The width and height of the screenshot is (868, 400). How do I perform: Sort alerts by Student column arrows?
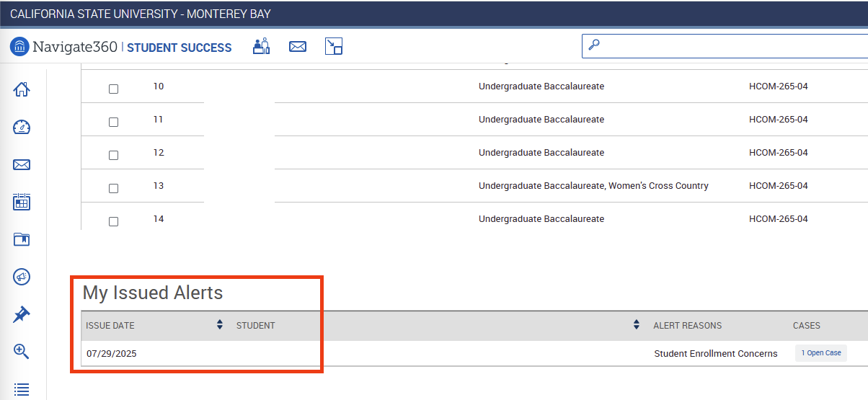pos(637,325)
